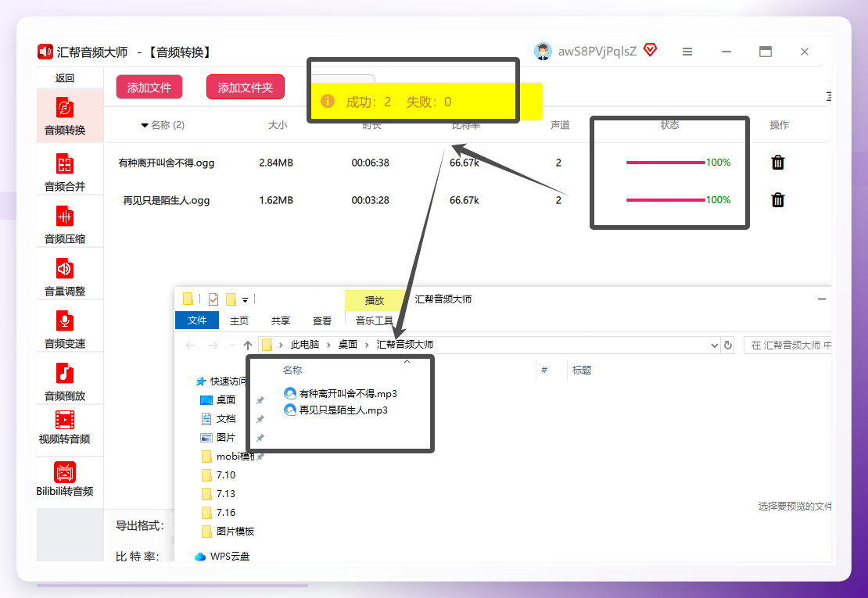Open the 共享 ribbon tab
Screen dimensions: 868x598
[x=281, y=320]
